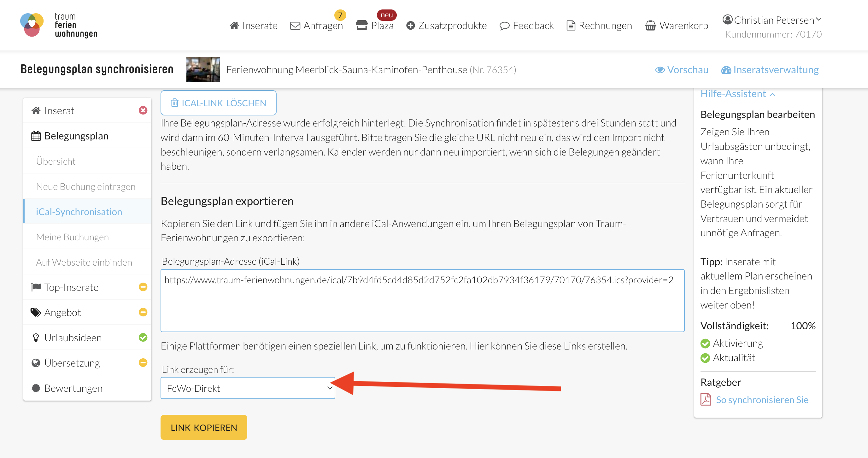Click the Bewertungen badge icon

click(x=36, y=388)
